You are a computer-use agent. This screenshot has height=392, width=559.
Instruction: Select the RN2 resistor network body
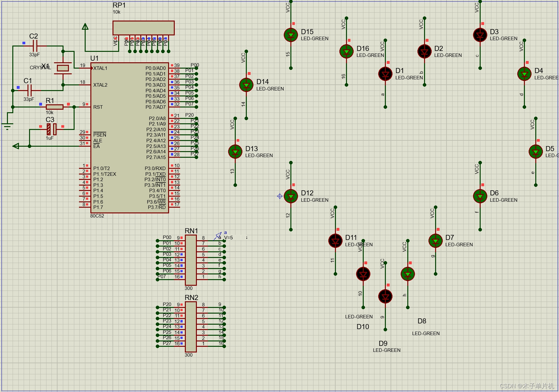(191, 327)
